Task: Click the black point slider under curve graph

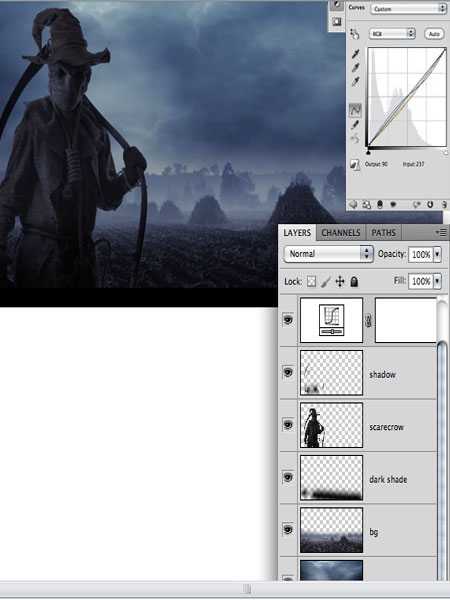Action: coord(368,153)
